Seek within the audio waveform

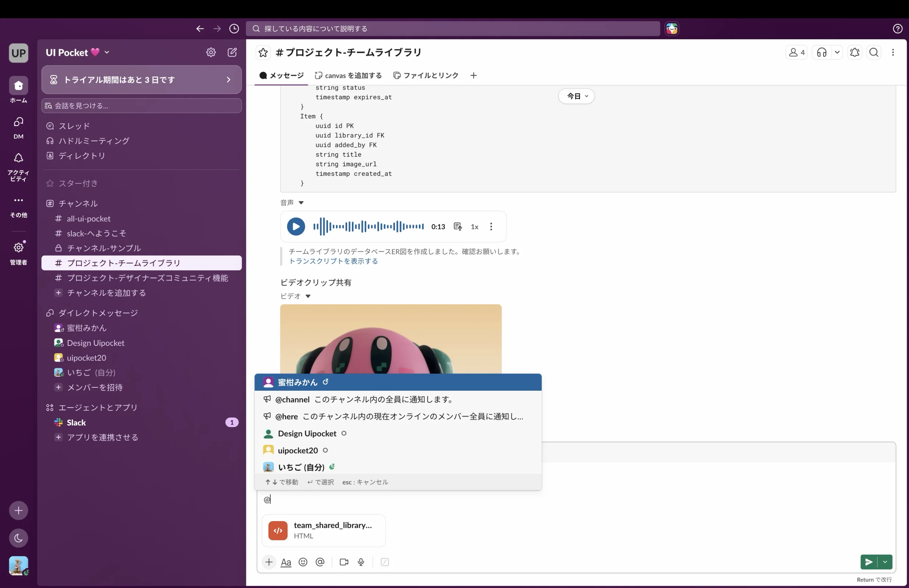click(368, 226)
